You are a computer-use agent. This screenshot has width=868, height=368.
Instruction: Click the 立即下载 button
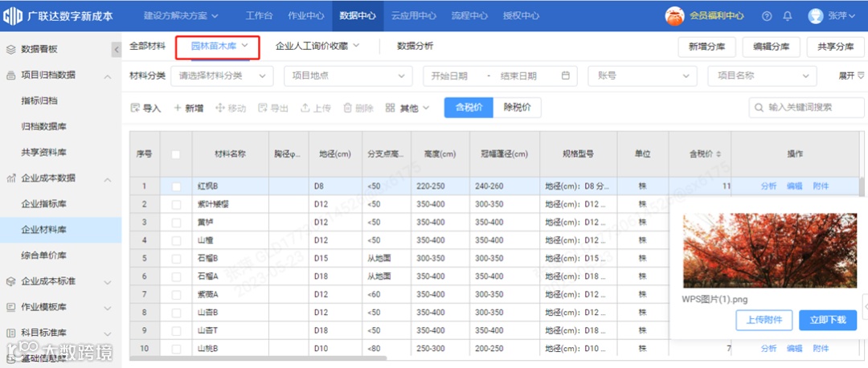point(828,320)
